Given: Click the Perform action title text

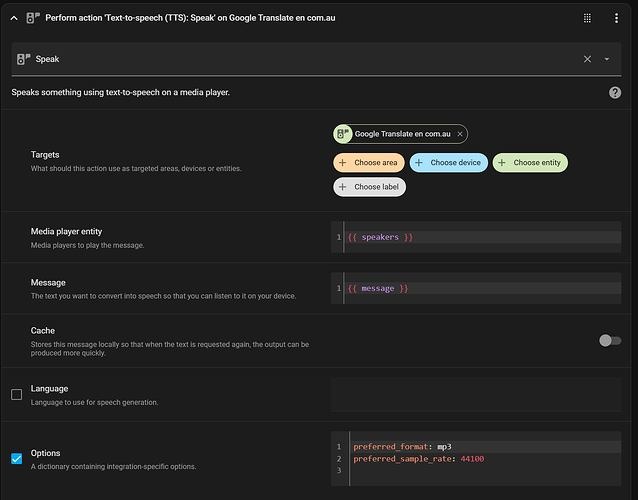Looking at the screenshot, I should pos(190,18).
